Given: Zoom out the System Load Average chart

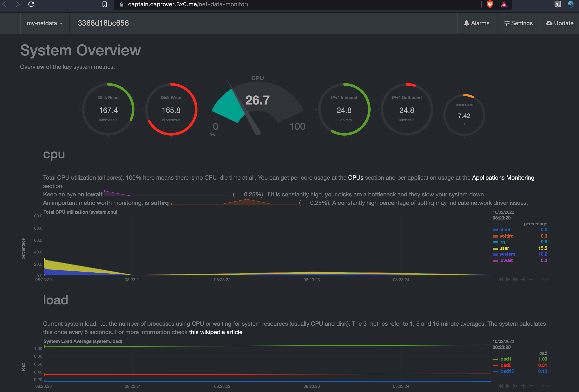Looking at the screenshot, I should coord(531,386).
